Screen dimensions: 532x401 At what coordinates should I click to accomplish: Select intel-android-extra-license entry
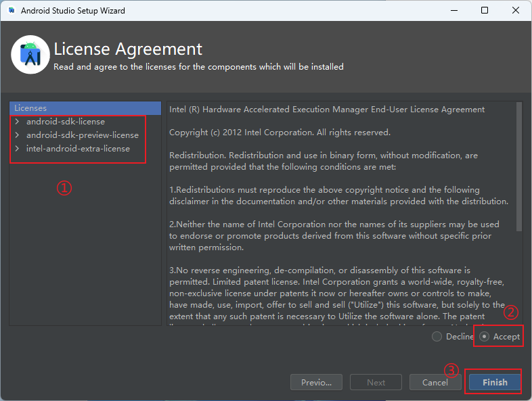[x=78, y=149]
